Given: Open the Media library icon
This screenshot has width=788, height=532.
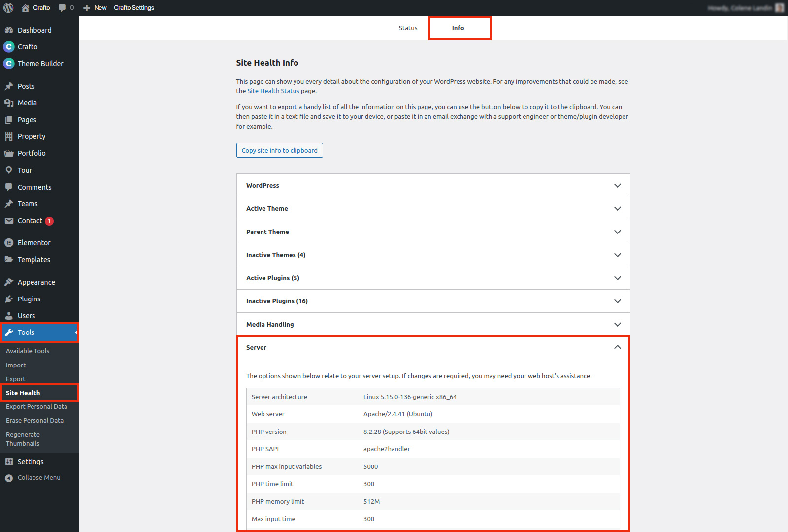Looking at the screenshot, I should pos(9,102).
